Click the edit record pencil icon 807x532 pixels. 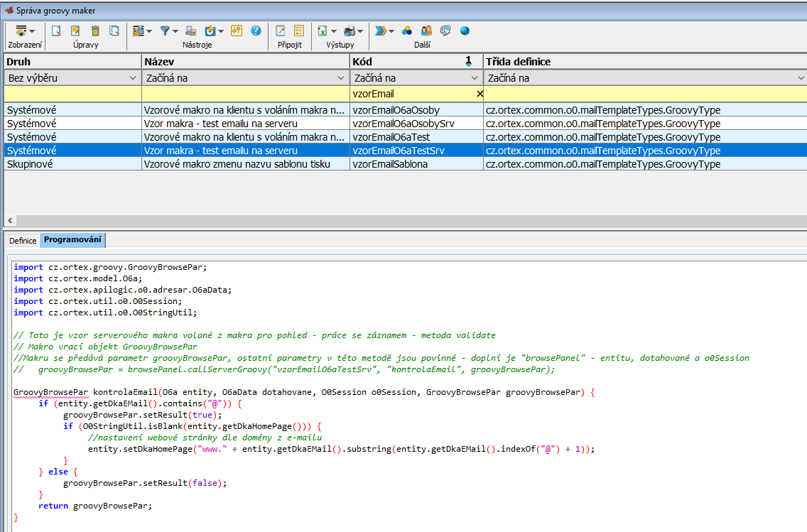tap(75, 31)
